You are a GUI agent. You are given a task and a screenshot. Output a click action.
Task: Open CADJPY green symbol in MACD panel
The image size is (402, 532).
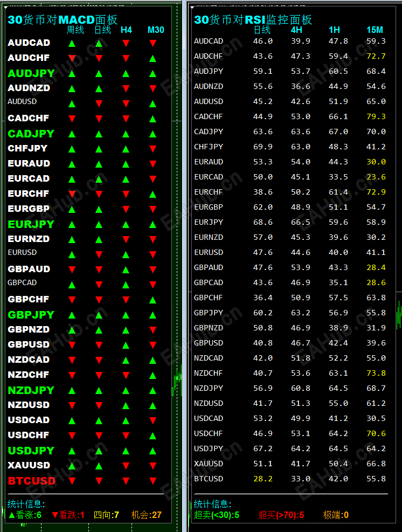[x=31, y=134]
